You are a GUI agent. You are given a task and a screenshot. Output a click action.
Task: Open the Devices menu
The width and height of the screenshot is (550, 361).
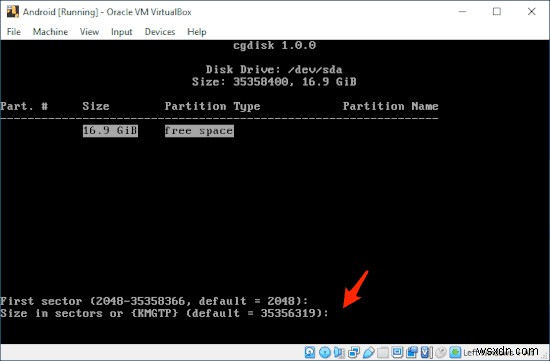160,32
